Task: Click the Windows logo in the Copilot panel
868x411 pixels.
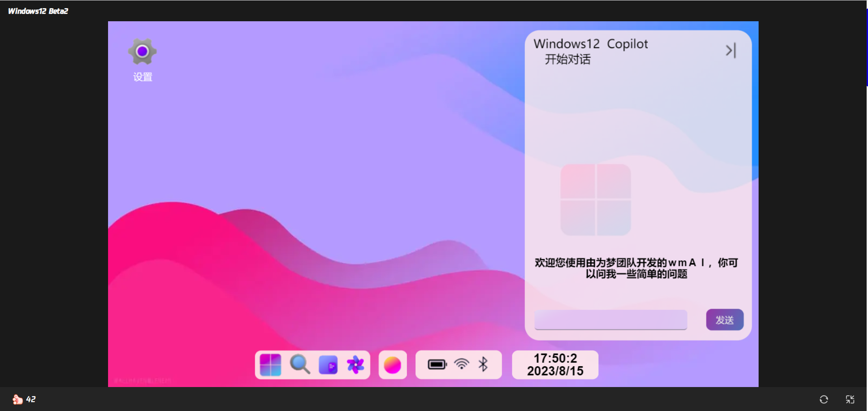Action: coord(596,199)
